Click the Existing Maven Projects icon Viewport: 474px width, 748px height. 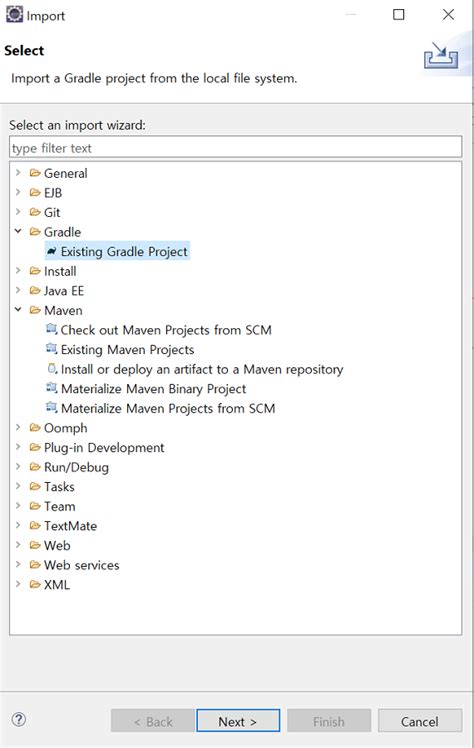[52, 349]
